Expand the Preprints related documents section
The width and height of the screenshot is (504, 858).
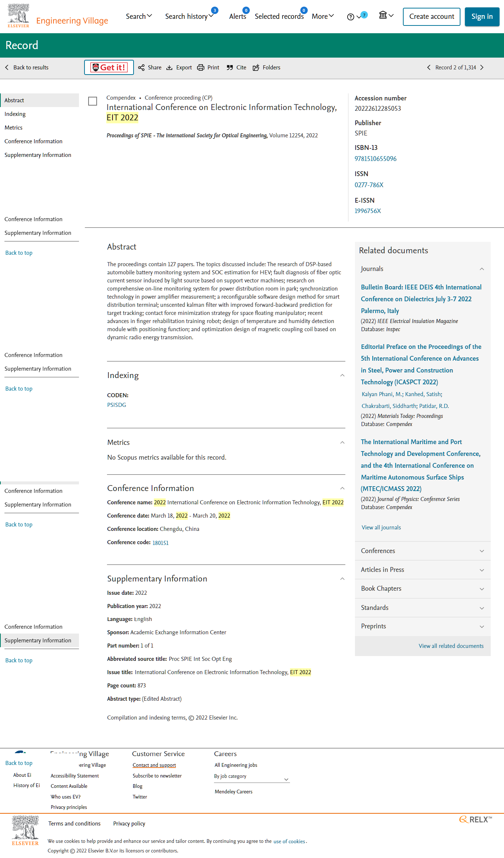coord(481,627)
